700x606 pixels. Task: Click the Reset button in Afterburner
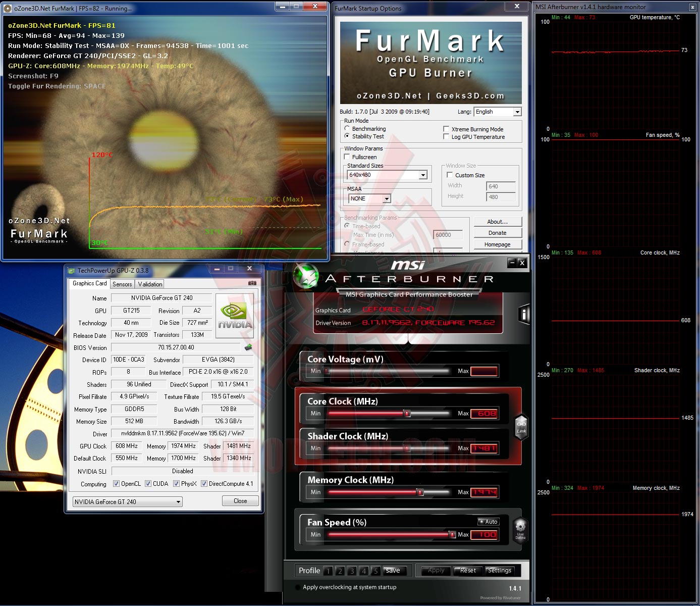[468, 571]
